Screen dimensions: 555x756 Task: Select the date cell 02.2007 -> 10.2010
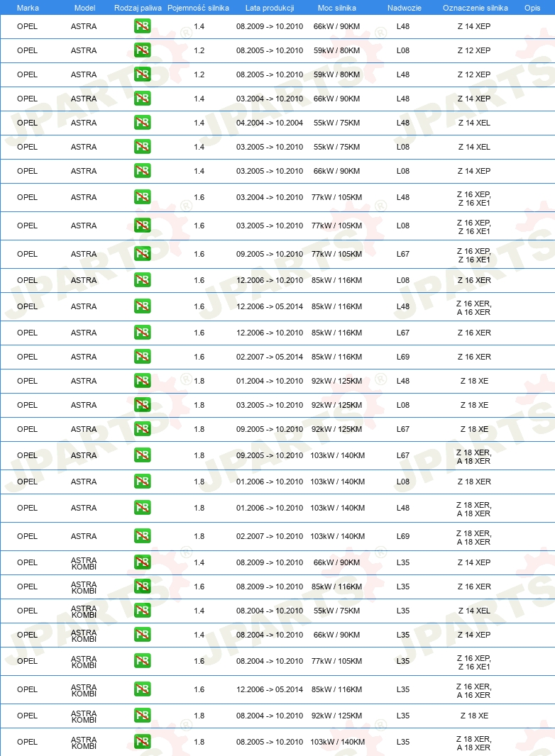coord(270,536)
